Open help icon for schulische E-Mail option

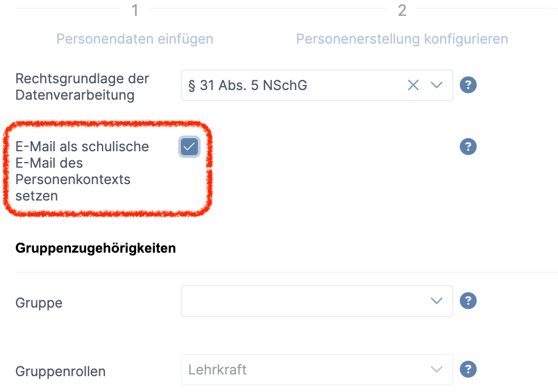click(x=468, y=147)
